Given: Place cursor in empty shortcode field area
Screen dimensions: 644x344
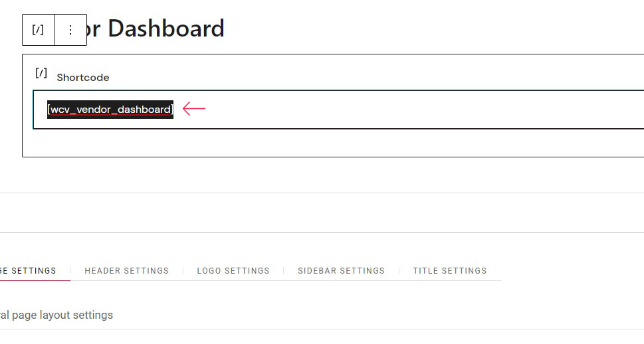Looking at the screenshot, I should coord(411,110).
